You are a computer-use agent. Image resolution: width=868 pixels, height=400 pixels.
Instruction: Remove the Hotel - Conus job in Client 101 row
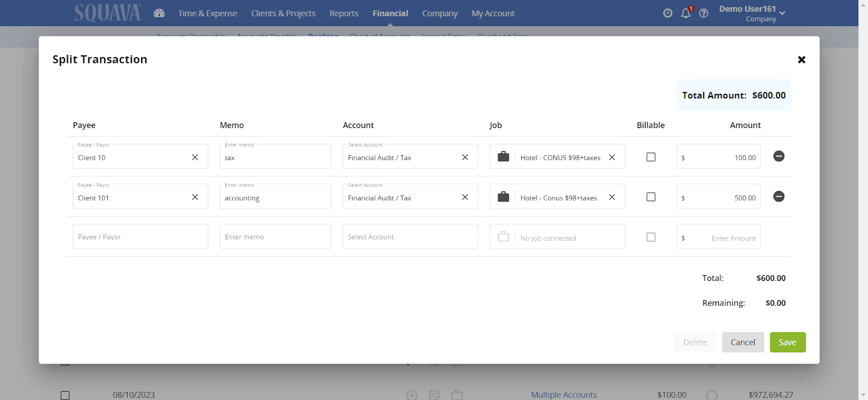(x=612, y=197)
